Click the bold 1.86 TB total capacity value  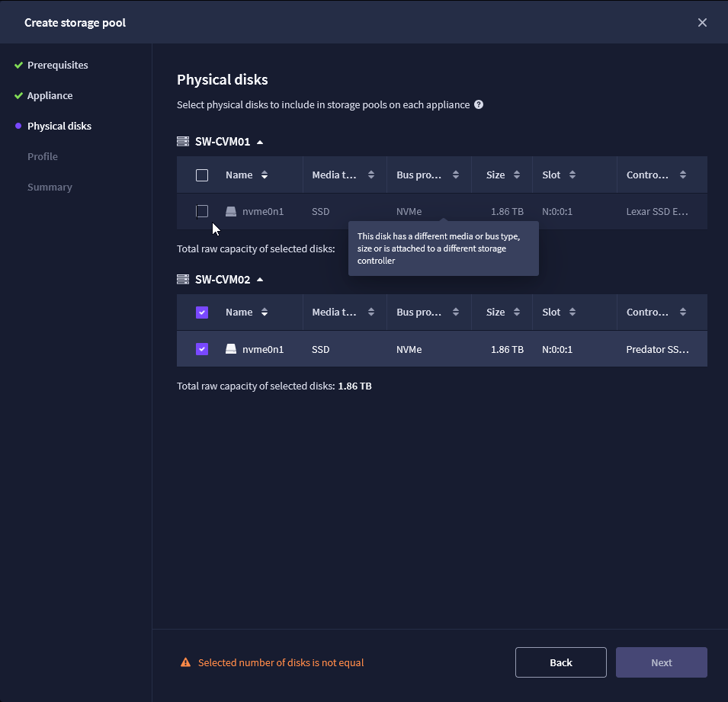pos(354,386)
